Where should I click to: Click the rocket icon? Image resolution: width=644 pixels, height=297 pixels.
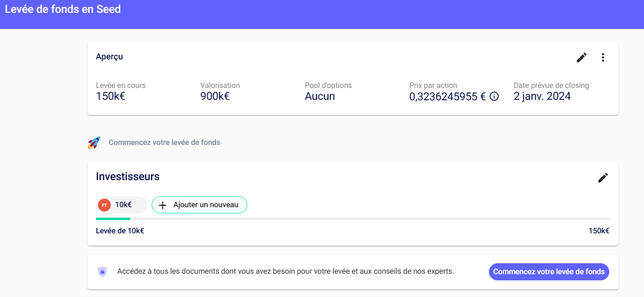coord(94,143)
